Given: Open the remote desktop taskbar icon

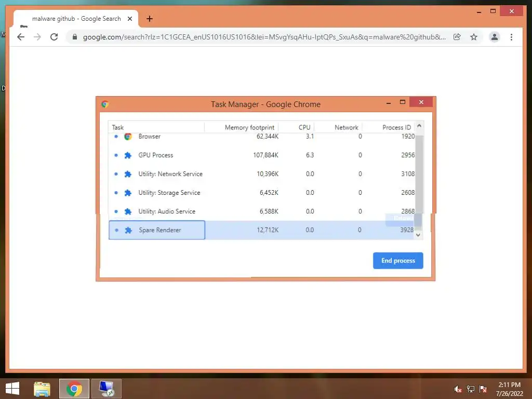Looking at the screenshot, I should [107, 389].
